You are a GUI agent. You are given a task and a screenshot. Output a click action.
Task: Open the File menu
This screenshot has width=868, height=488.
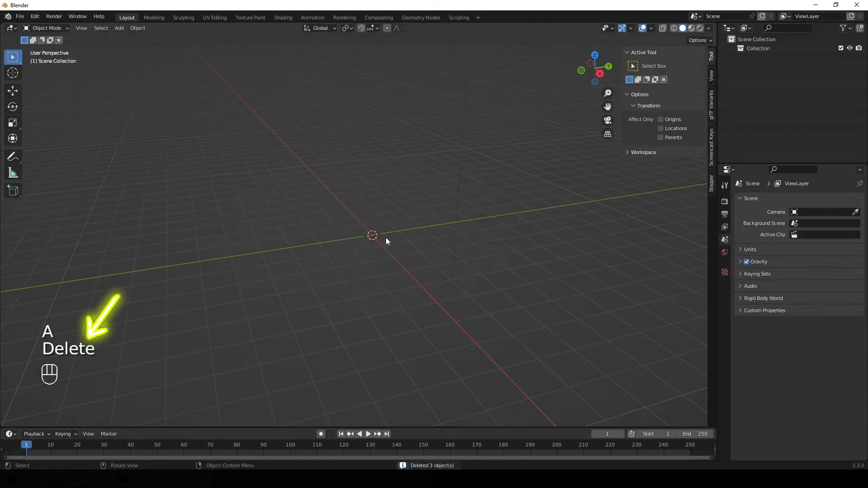[x=20, y=16]
